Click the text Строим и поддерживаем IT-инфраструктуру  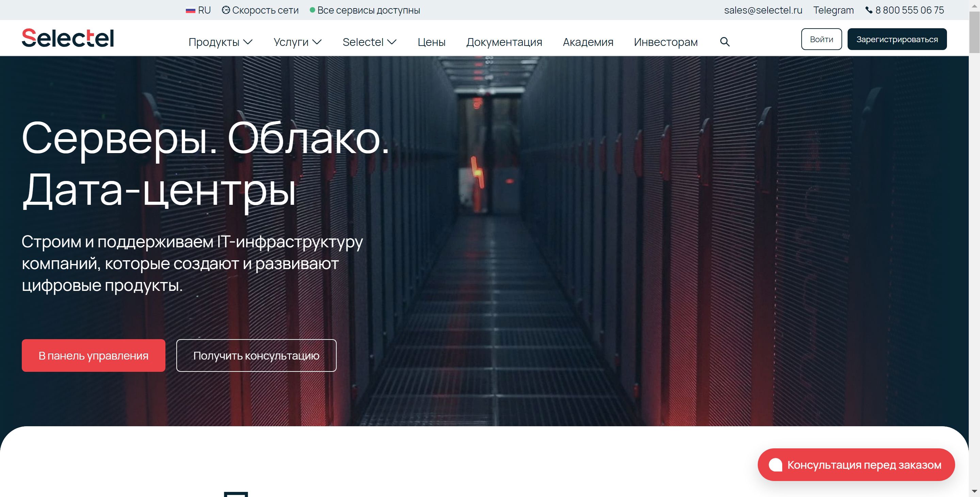click(192, 242)
